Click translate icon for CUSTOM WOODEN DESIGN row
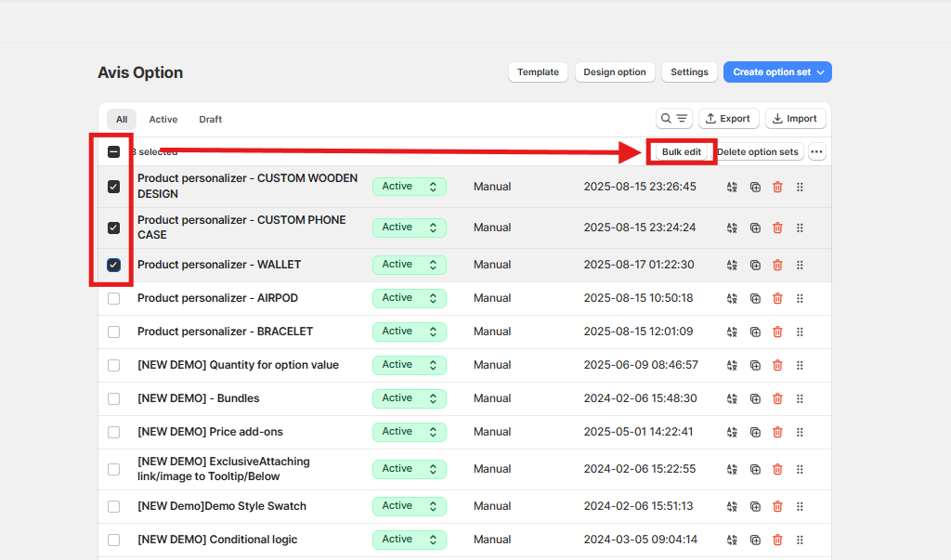Viewport: 951px width, 560px height. pyautogui.click(x=732, y=187)
